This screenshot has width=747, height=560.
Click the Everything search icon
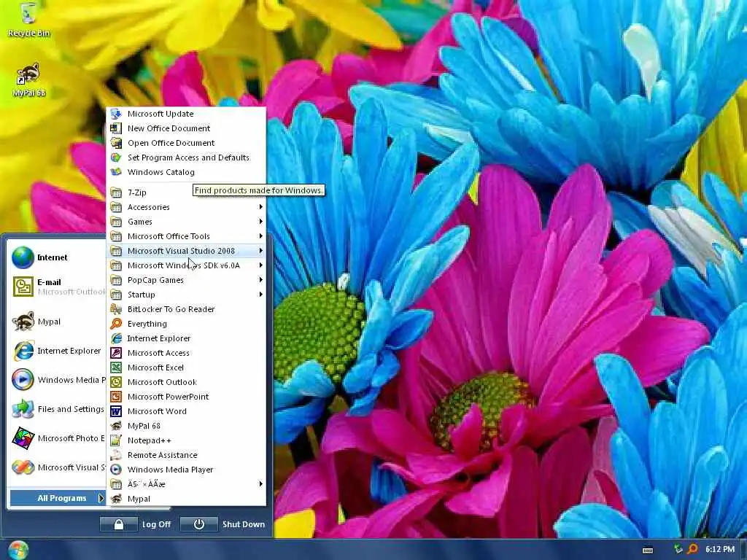[x=116, y=324]
